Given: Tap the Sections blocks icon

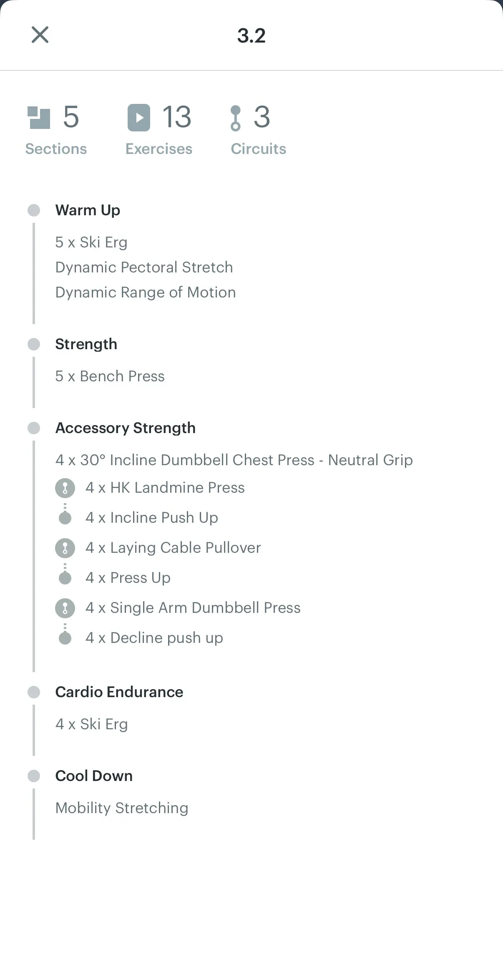Looking at the screenshot, I should [x=38, y=118].
